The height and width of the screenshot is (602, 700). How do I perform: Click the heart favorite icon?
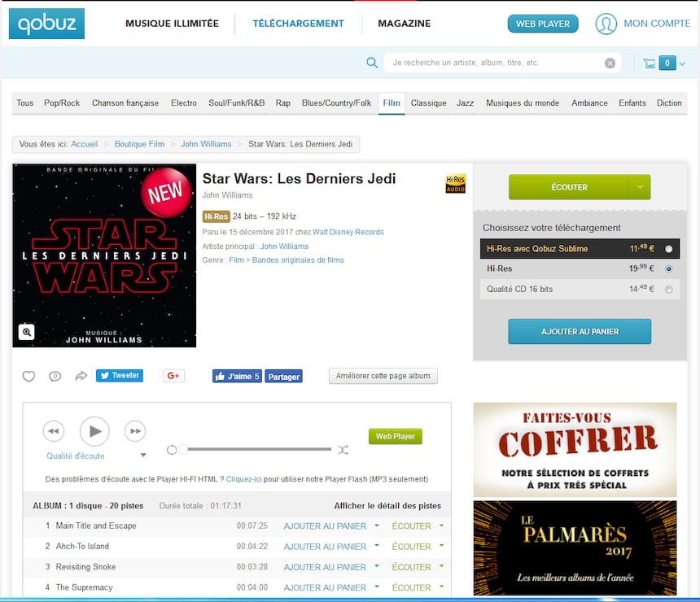(28, 376)
